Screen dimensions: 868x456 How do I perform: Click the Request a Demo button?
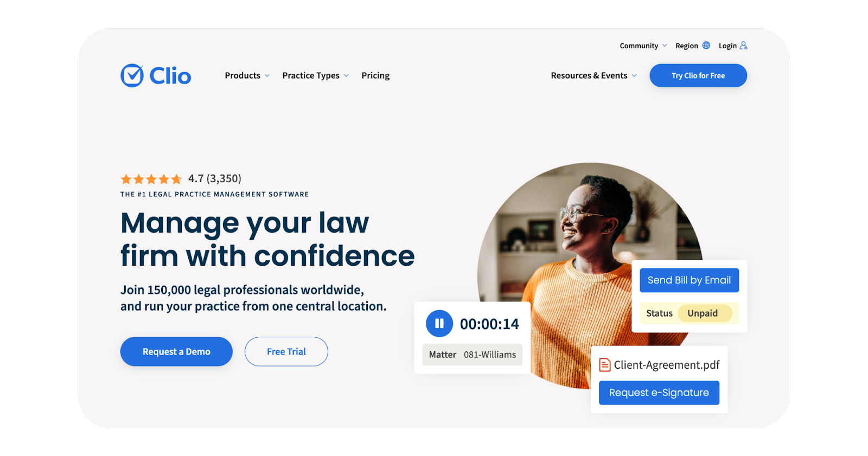pos(176,351)
